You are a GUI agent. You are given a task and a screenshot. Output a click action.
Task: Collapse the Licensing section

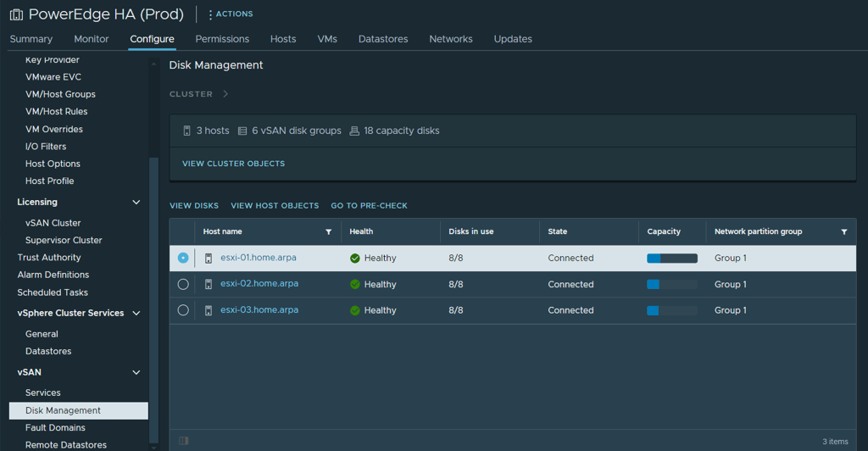(136, 202)
